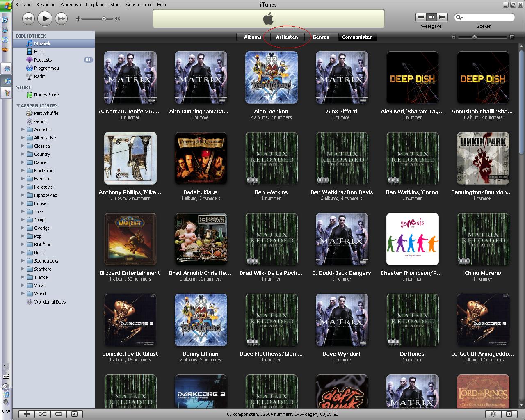Click the Compiled By Outblast name

(x=130, y=354)
